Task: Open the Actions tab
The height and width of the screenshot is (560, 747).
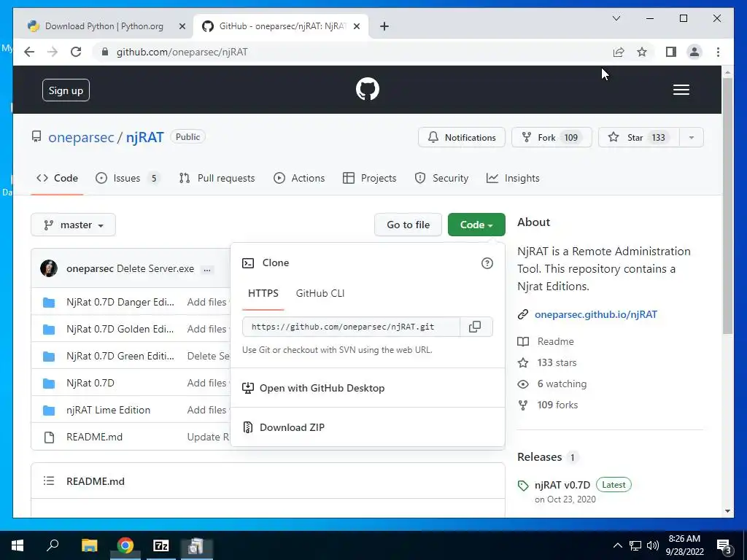Action: pyautogui.click(x=299, y=178)
